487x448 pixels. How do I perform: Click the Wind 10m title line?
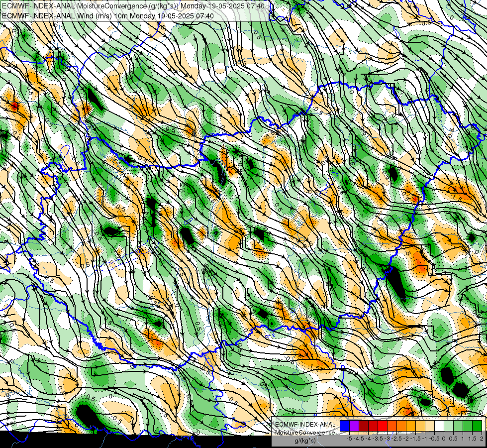click(108, 15)
